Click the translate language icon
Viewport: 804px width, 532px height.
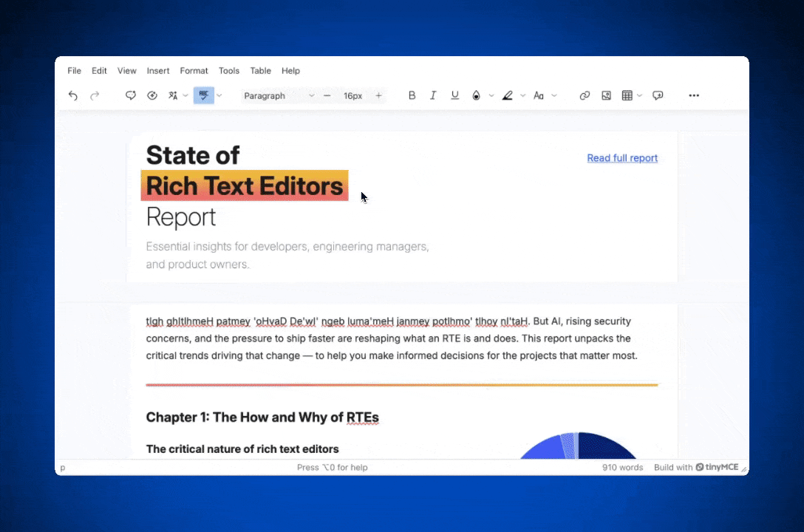click(x=173, y=95)
